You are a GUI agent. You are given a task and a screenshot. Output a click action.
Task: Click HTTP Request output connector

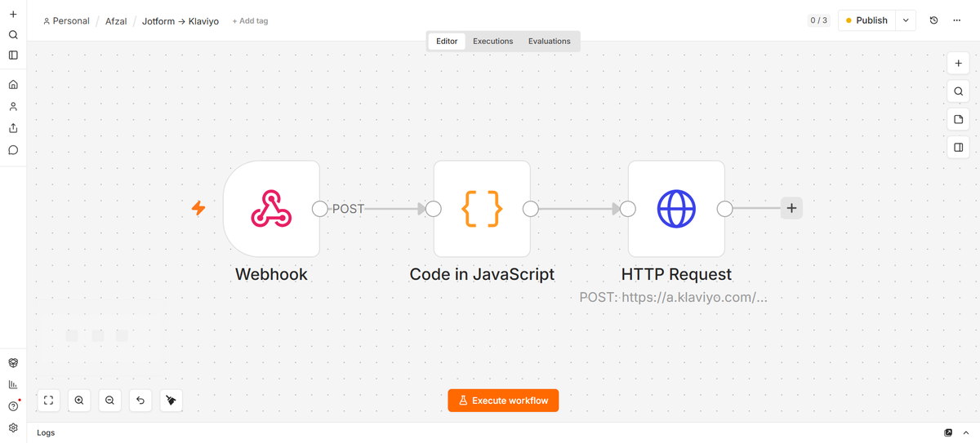724,209
